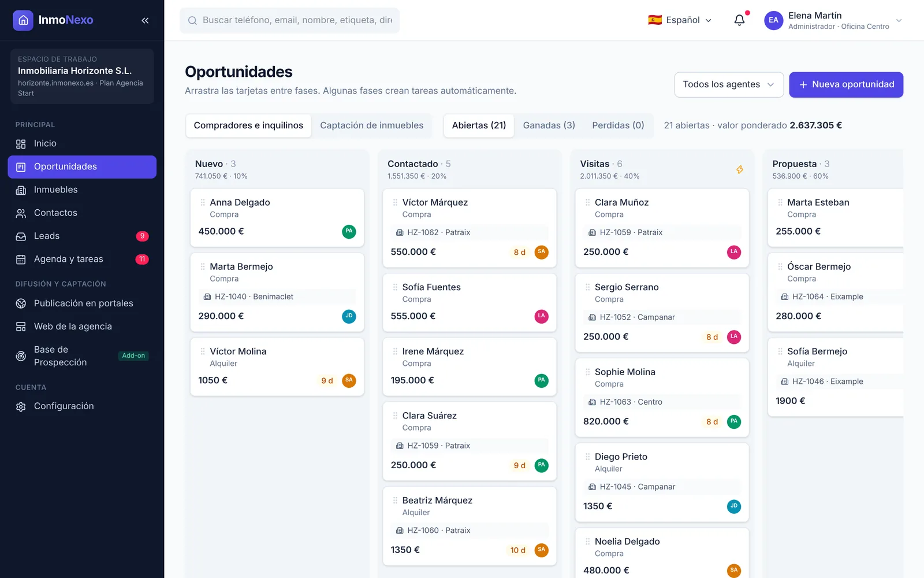This screenshot has width=924, height=578.
Task: Open Leads with 9 pending
Action: 82,236
